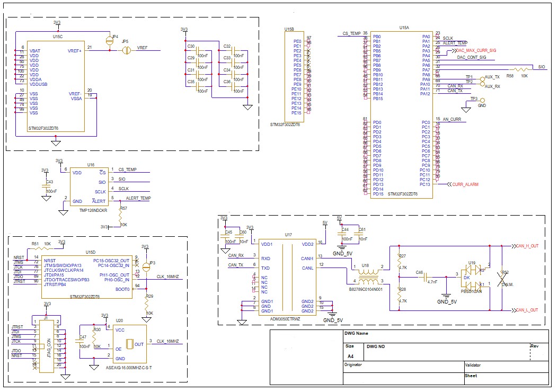Select resistor R58 symbol

click(520, 70)
